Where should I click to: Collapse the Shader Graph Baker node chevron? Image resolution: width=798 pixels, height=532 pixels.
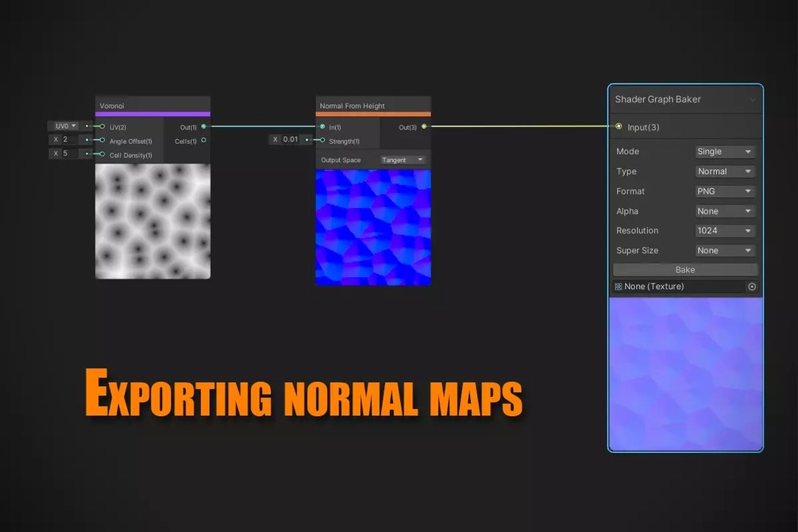click(x=752, y=100)
